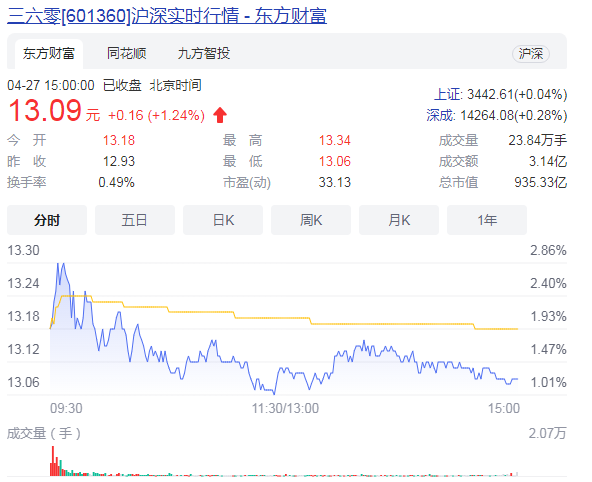This screenshot has height=482, width=592.
Task: Click the 昨收 value 12.93
Action: tap(119, 162)
